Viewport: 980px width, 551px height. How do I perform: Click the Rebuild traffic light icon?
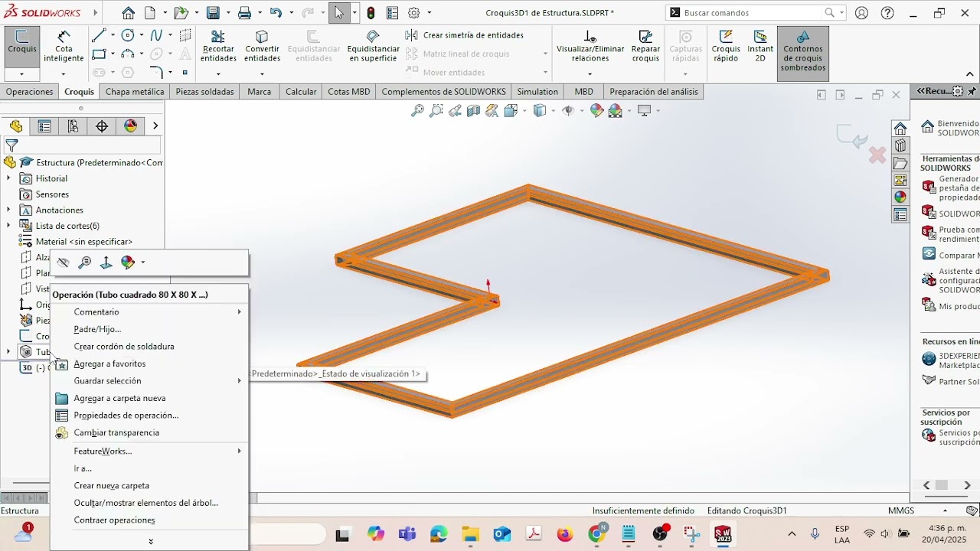(x=371, y=13)
